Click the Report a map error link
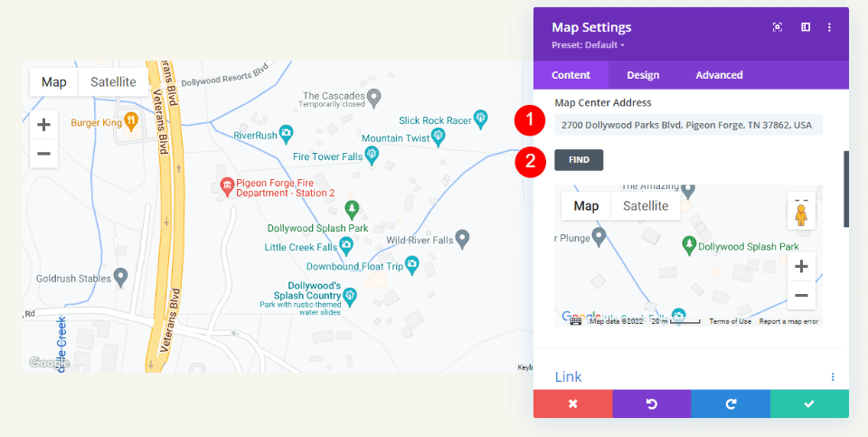 (x=788, y=321)
